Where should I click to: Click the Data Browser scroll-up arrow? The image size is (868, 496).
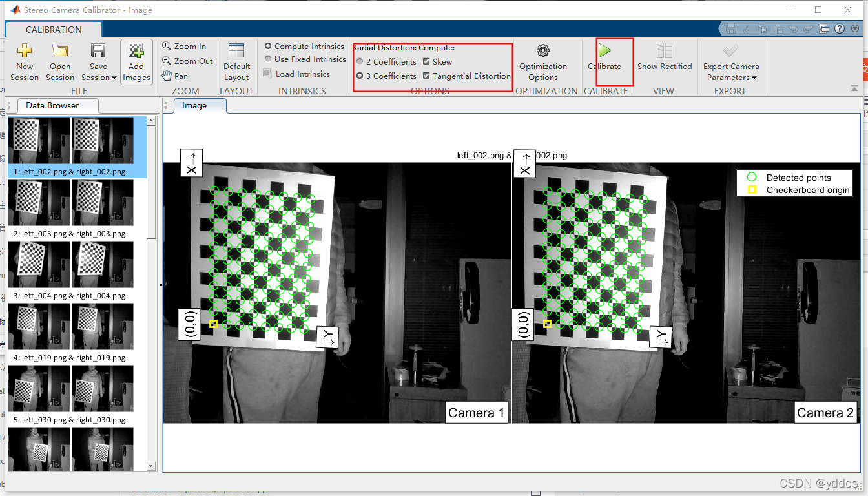tap(152, 121)
